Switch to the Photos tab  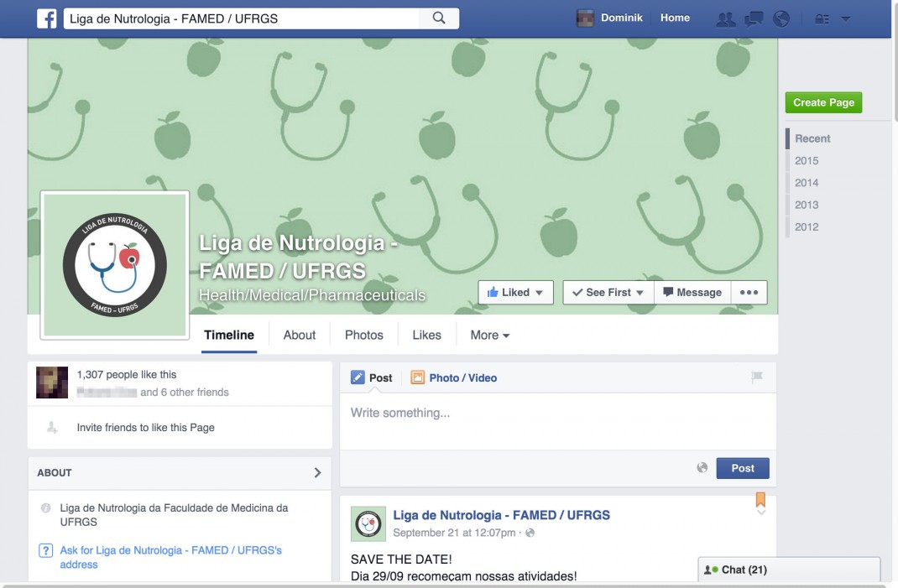tap(363, 335)
